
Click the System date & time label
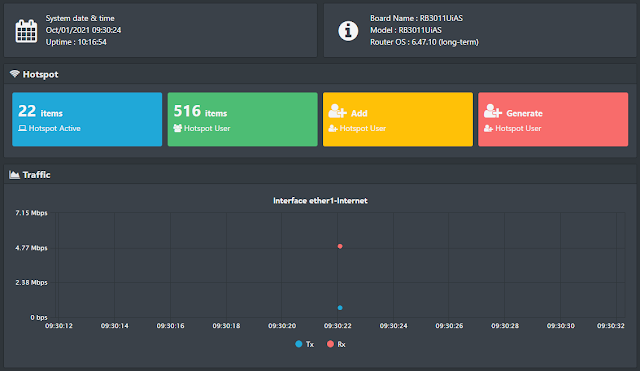[80, 18]
